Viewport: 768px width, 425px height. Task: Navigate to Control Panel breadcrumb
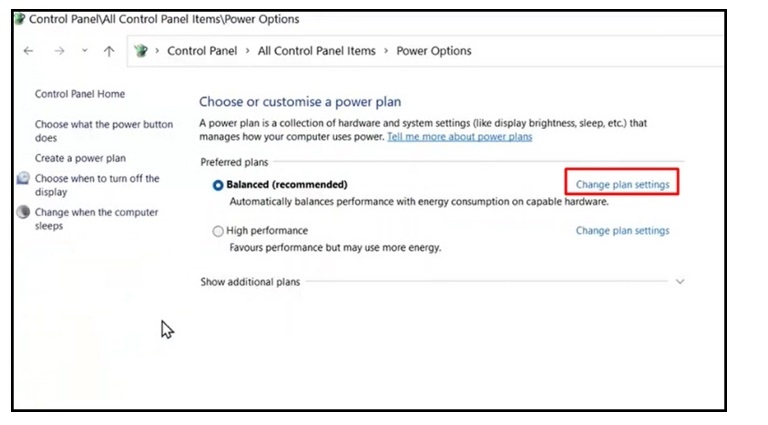[203, 51]
